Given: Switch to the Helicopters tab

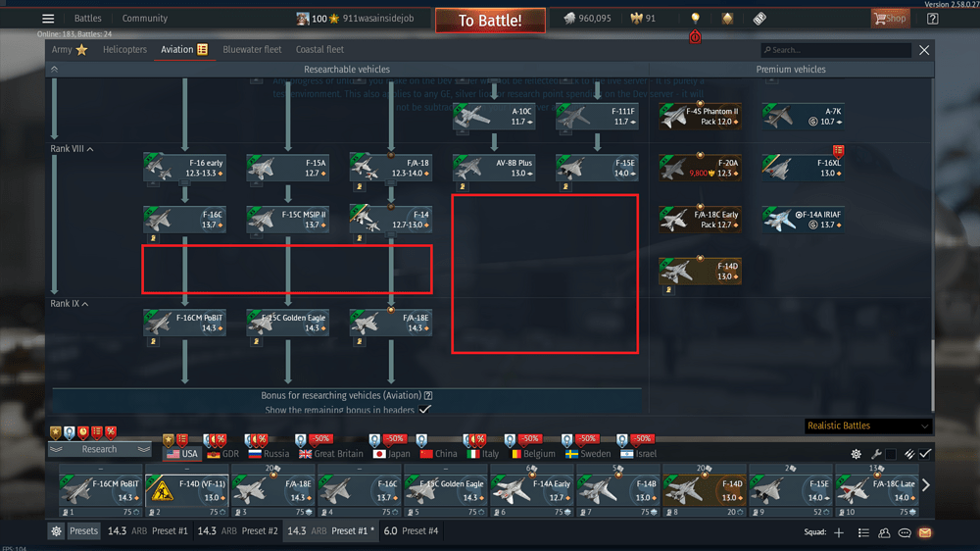Looking at the screenshot, I should (125, 49).
